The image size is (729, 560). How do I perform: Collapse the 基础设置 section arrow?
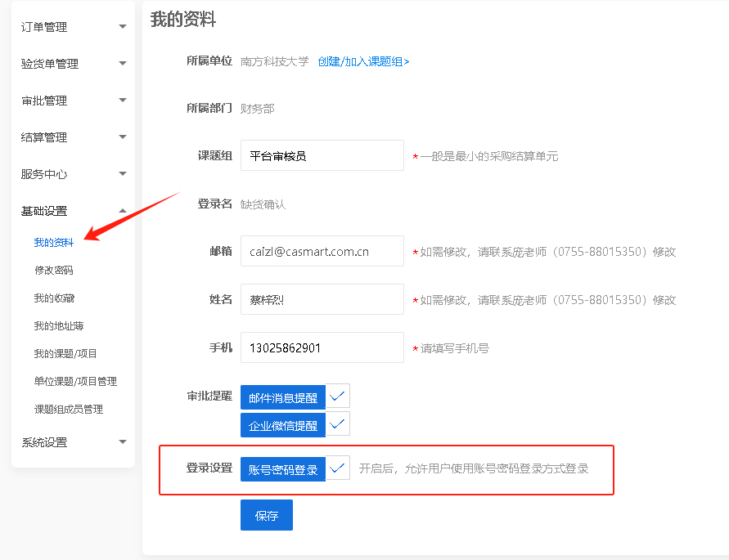[x=122, y=211]
